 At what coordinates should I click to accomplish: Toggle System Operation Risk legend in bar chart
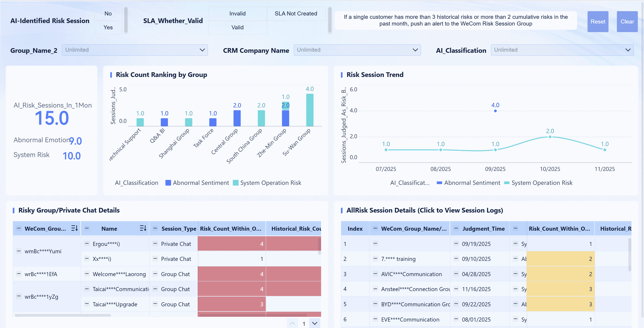pos(267,183)
